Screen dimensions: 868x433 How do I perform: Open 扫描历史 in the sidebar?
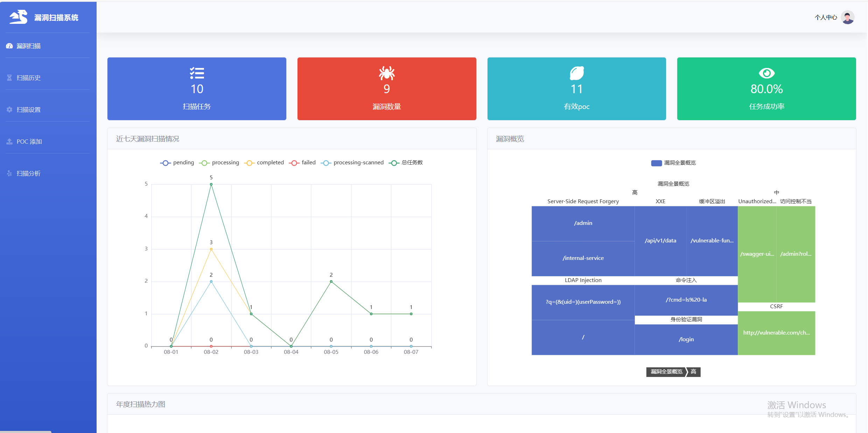(29, 78)
